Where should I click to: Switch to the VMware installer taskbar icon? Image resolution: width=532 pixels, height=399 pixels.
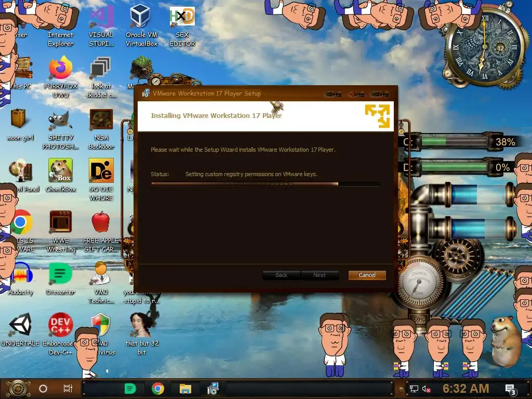(x=212, y=389)
